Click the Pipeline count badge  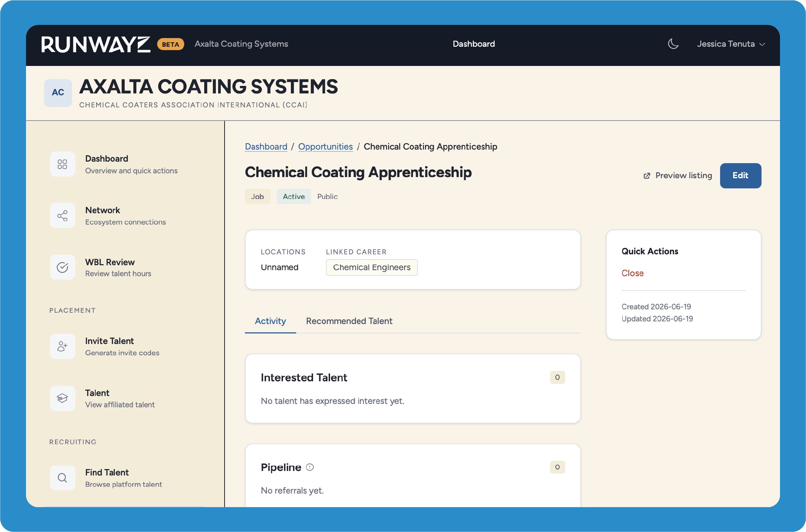(558, 467)
